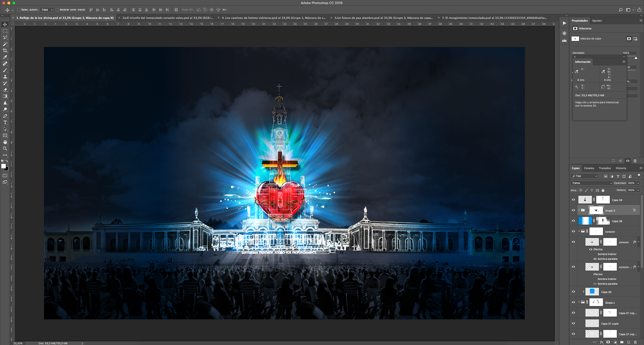Expand the Grupo 3 layer group
Screen dimensions: 644x345
coord(579,210)
